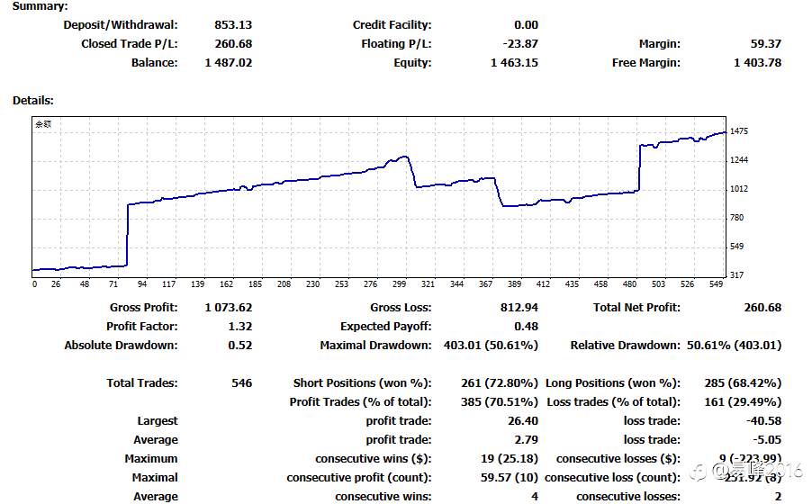Viewport: 812px width, 504px height.
Task: Click the 526 tick on chart's horizontal axis
Action: pyautogui.click(x=687, y=283)
